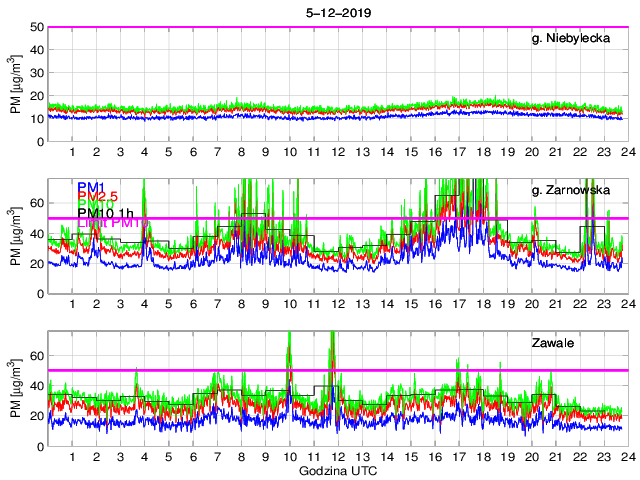Click hour 1 tick under the Zarnowska plot
The width and height of the screenshot is (640, 480).
(x=73, y=304)
